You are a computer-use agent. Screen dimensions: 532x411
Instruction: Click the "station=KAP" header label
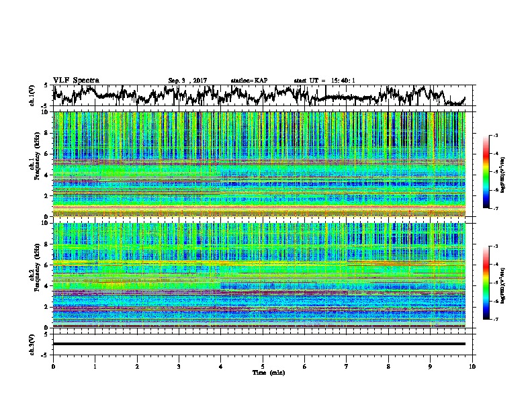249,81
